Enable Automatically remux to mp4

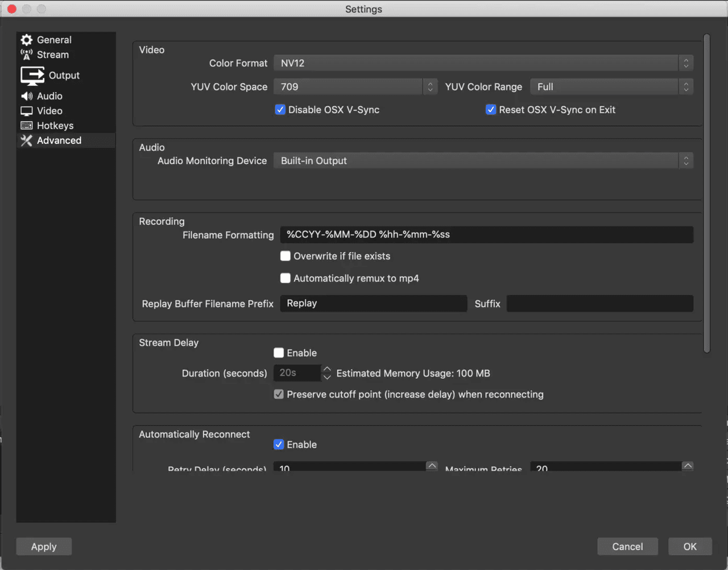285,278
